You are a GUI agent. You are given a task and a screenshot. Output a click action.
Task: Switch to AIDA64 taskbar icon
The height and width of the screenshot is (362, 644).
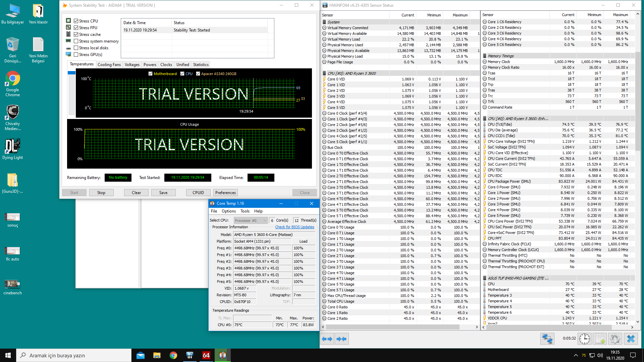pyautogui.click(x=206, y=355)
